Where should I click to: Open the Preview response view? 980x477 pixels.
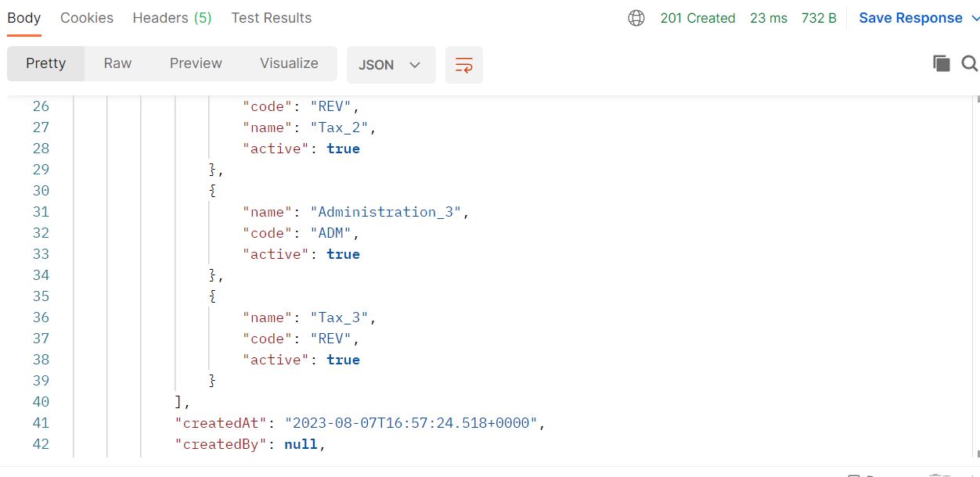click(x=196, y=63)
